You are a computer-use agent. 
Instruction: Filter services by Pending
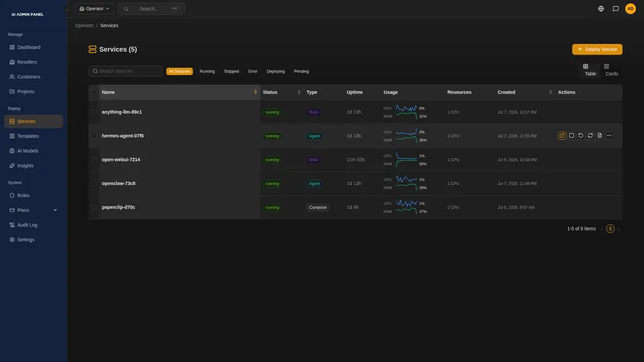(301, 72)
